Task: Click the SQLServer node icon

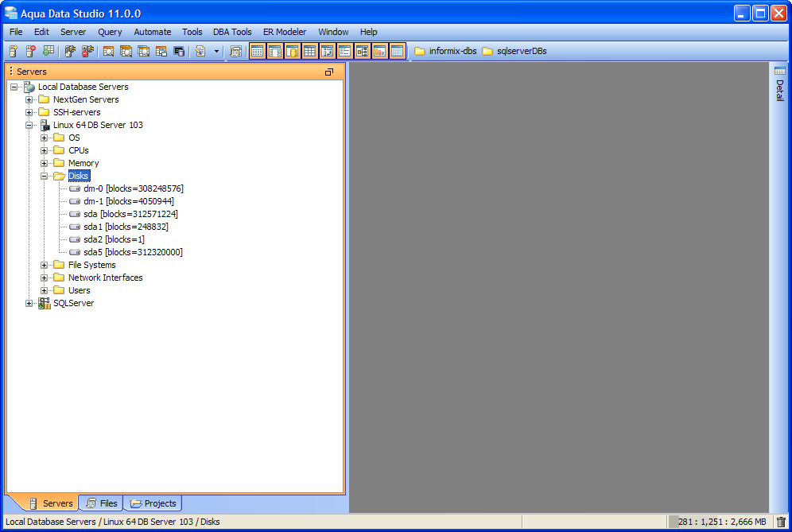Action: (x=45, y=303)
